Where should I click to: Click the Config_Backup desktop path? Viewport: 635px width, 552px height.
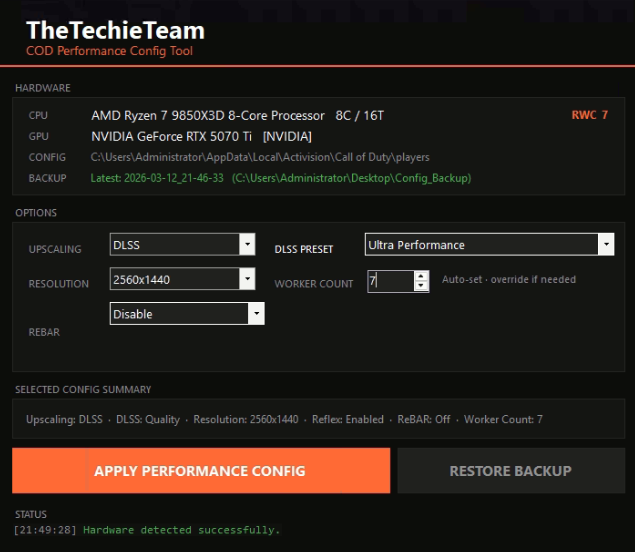[352, 178]
